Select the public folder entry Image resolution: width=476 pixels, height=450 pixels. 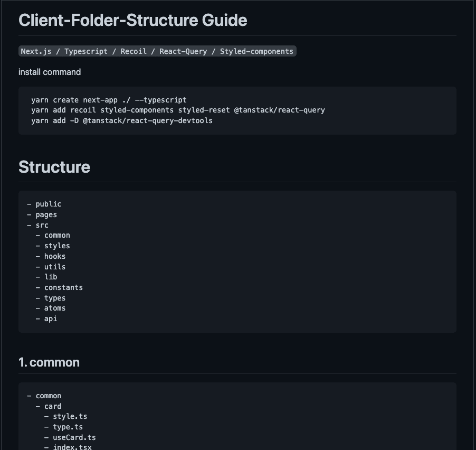tap(48, 204)
